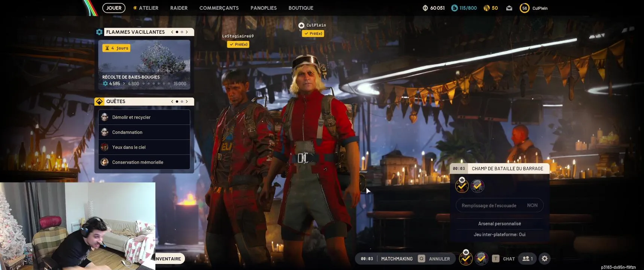This screenshot has width=644, height=270.
Task: Click the portrait icon beside Condamnation
Action: click(105, 132)
